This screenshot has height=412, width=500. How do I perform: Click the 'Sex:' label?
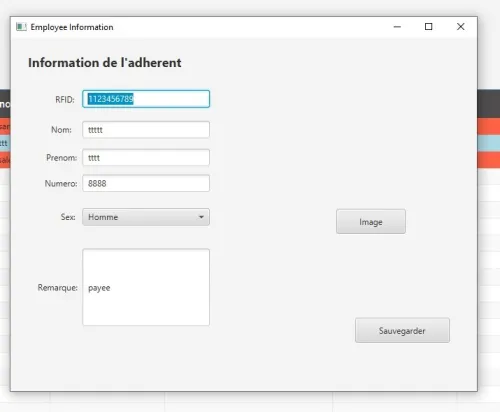pos(68,217)
